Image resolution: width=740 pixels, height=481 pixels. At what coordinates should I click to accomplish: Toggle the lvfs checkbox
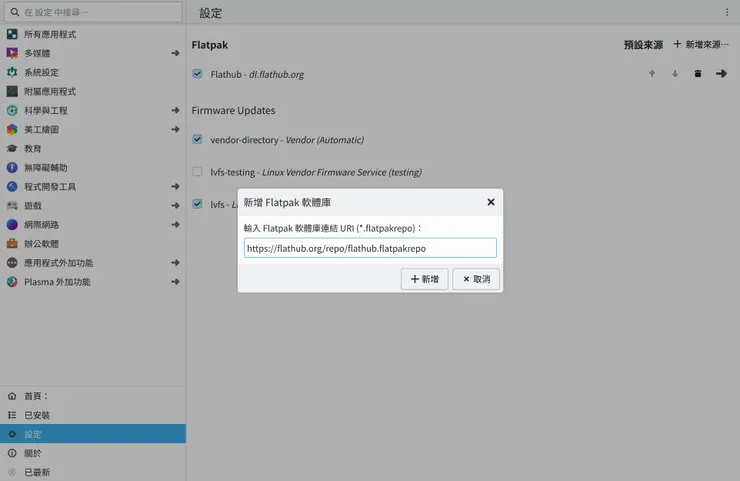click(x=197, y=204)
